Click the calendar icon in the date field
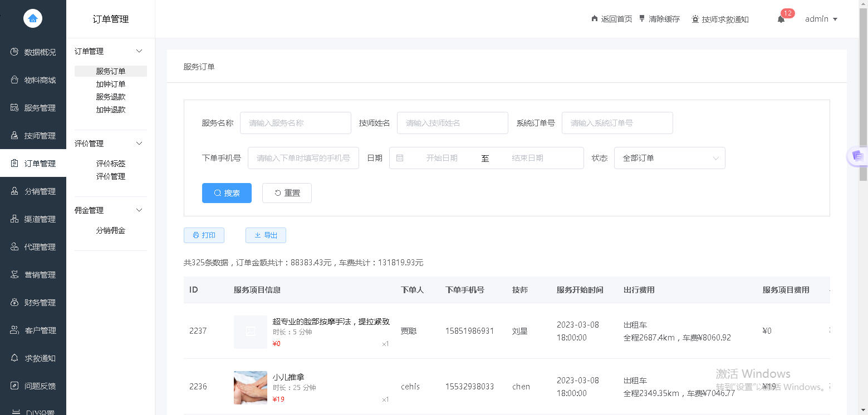868x415 pixels. click(400, 158)
